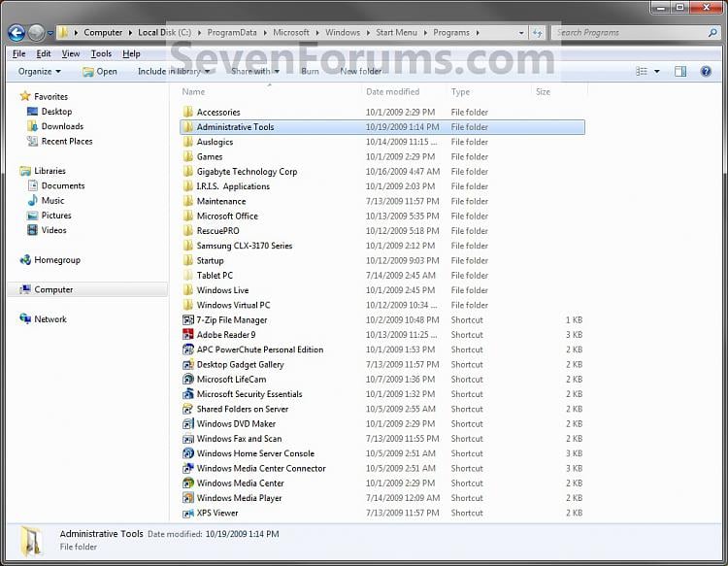
Task: Click the New folder button
Action: pyautogui.click(x=361, y=71)
